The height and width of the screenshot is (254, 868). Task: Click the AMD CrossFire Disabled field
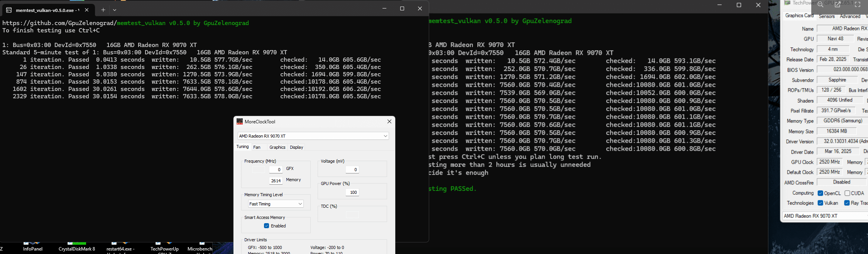click(841, 182)
